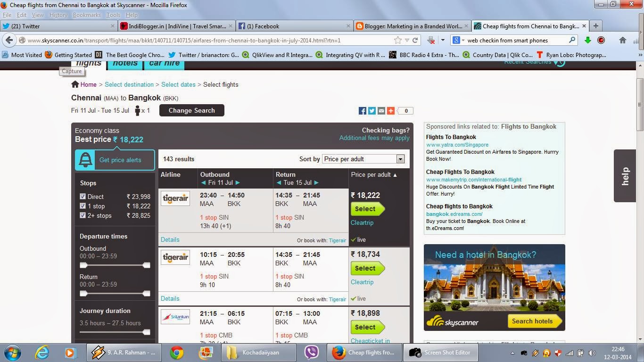This screenshot has width=644, height=362.
Task: Open the help side tab
Action: tap(625, 176)
